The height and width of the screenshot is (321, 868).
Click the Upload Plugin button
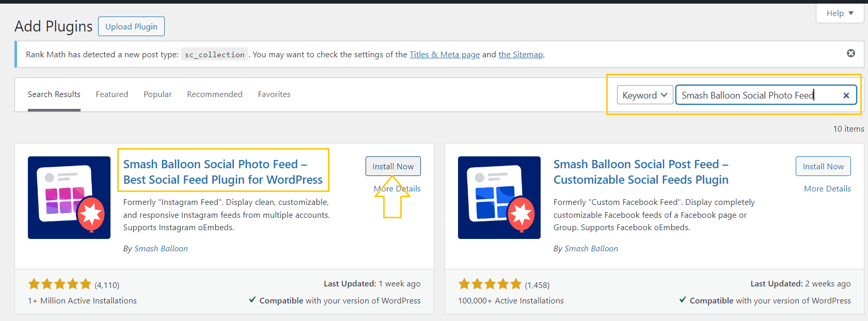pos(131,26)
